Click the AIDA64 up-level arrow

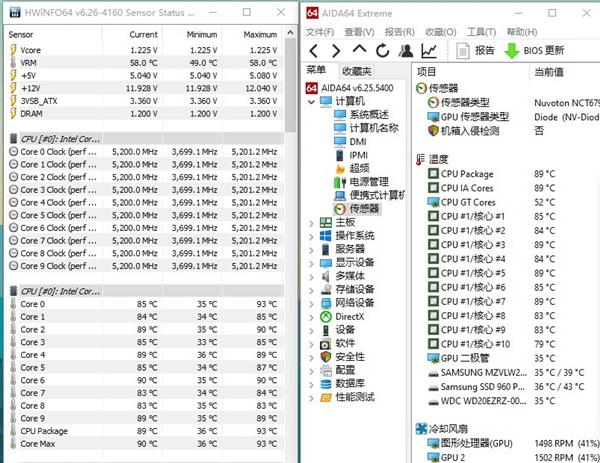359,50
